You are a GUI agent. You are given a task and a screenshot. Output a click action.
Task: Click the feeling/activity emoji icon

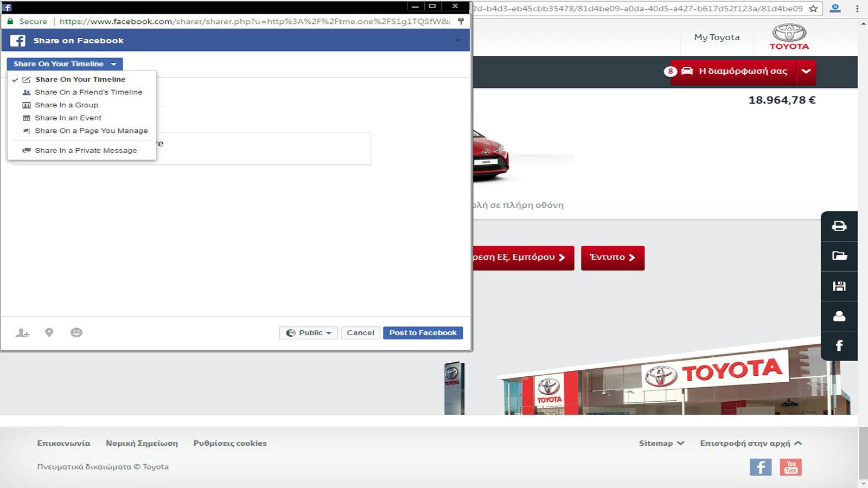click(76, 332)
